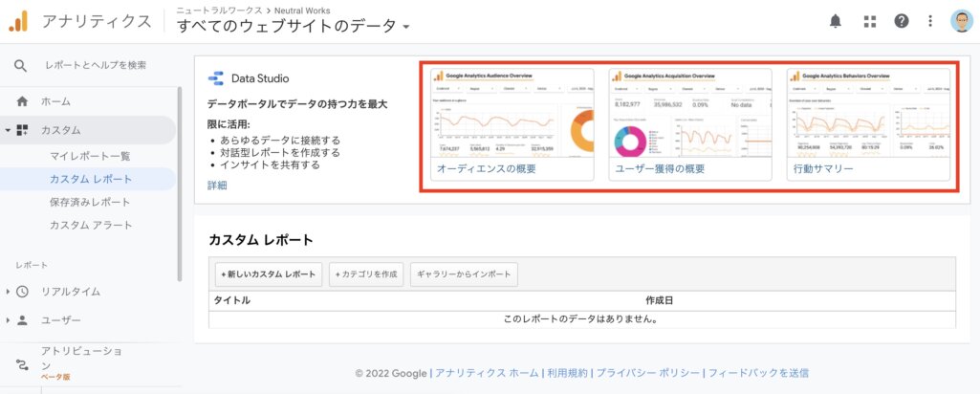Image resolution: width=980 pixels, height=394 pixels.
Task: Click the Home house icon
Action: pos(22,101)
